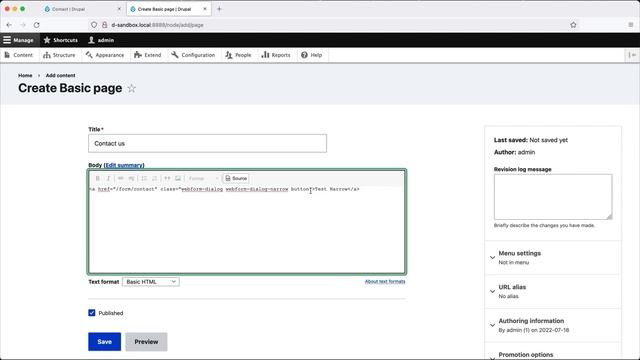Click the Add content breadcrumb
The image size is (640, 360).
click(x=60, y=76)
